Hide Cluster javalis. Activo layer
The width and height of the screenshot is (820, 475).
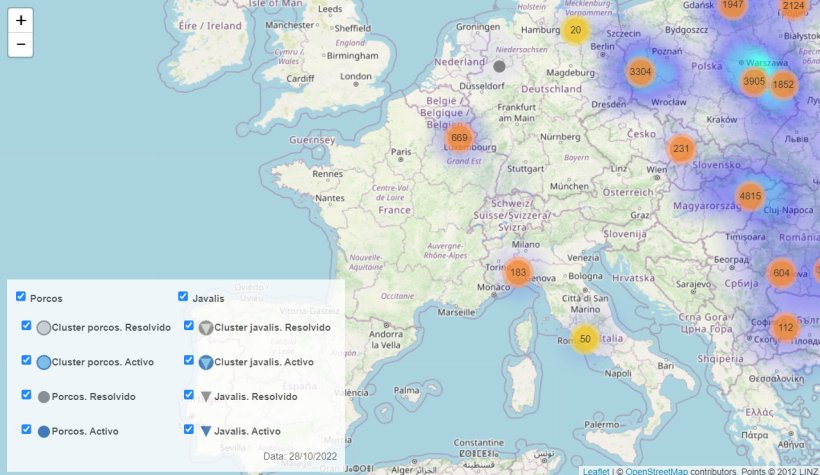[189, 361]
